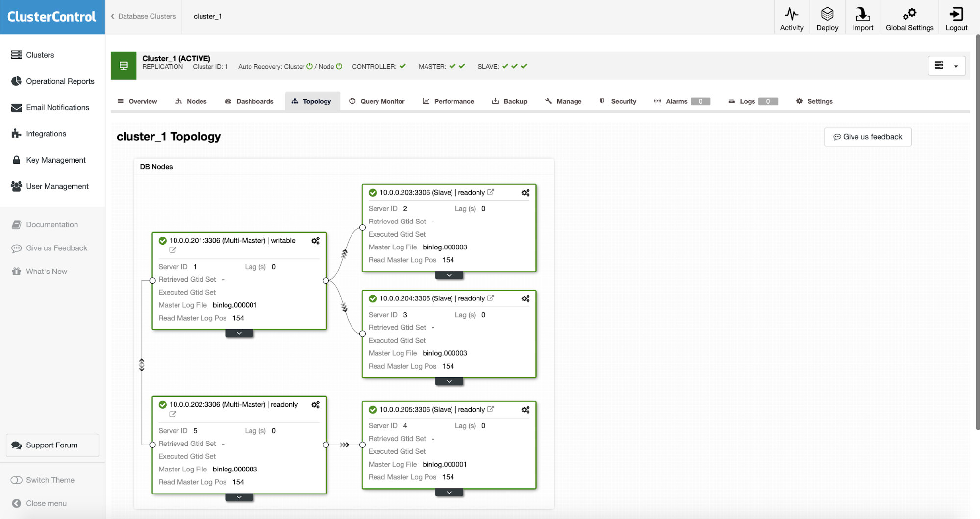Viewport: 980px width, 519px height.
Task: Open Global Settings gears icon
Action: [x=909, y=19]
